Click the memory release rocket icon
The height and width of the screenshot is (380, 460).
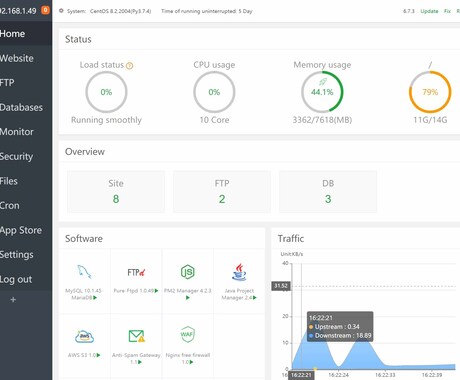pyautogui.click(x=323, y=82)
